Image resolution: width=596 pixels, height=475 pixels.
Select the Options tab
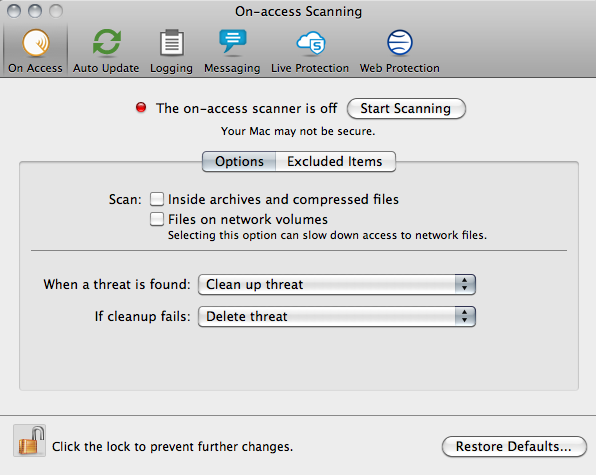click(239, 162)
